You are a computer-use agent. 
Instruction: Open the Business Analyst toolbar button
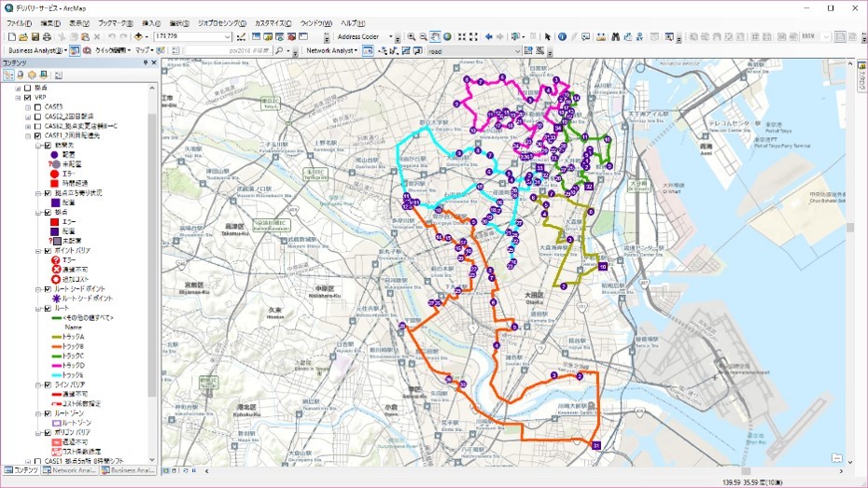(35, 50)
